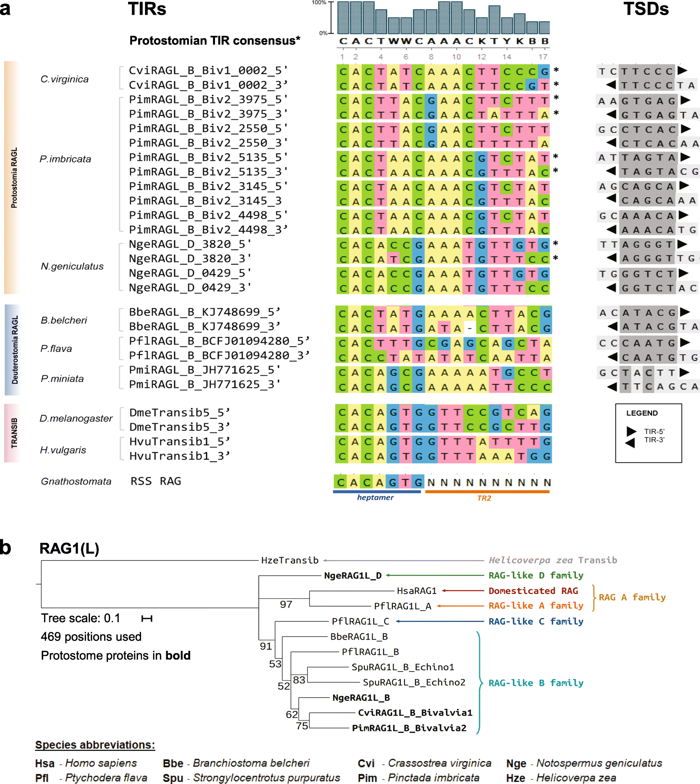The width and height of the screenshot is (700, 784).
Task: Click the green 'RAG-like D family' label
Action: [536, 576]
